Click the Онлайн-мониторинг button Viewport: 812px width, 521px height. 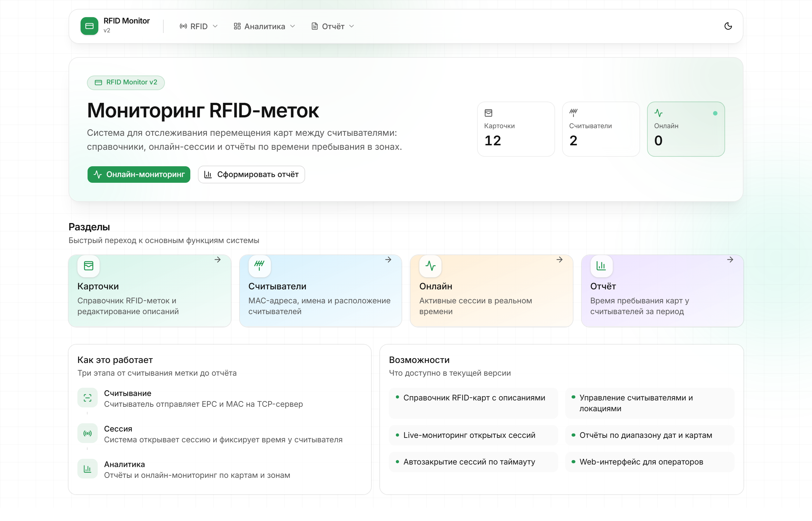(x=139, y=174)
